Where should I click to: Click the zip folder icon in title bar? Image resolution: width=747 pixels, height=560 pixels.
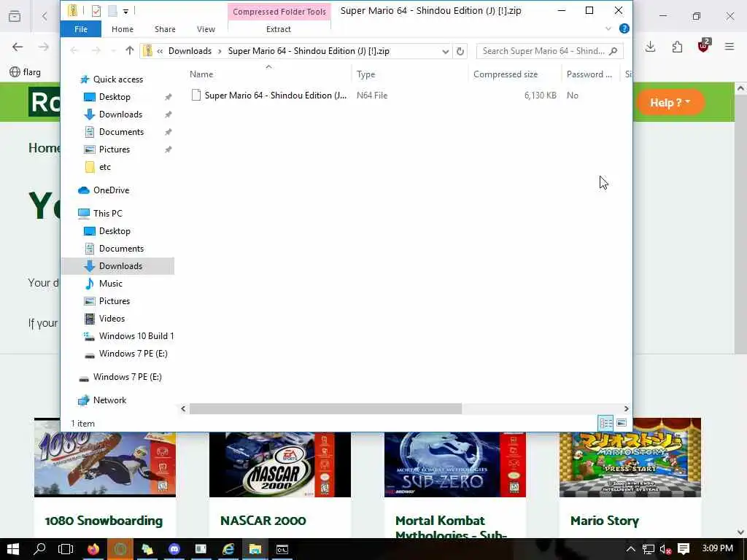click(x=72, y=10)
